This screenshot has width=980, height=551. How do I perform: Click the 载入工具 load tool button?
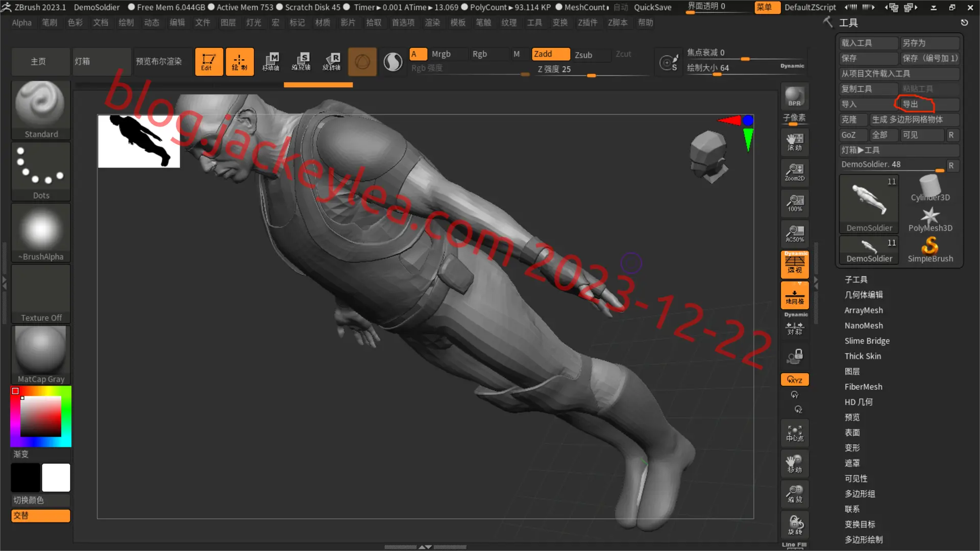pos(869,43)
